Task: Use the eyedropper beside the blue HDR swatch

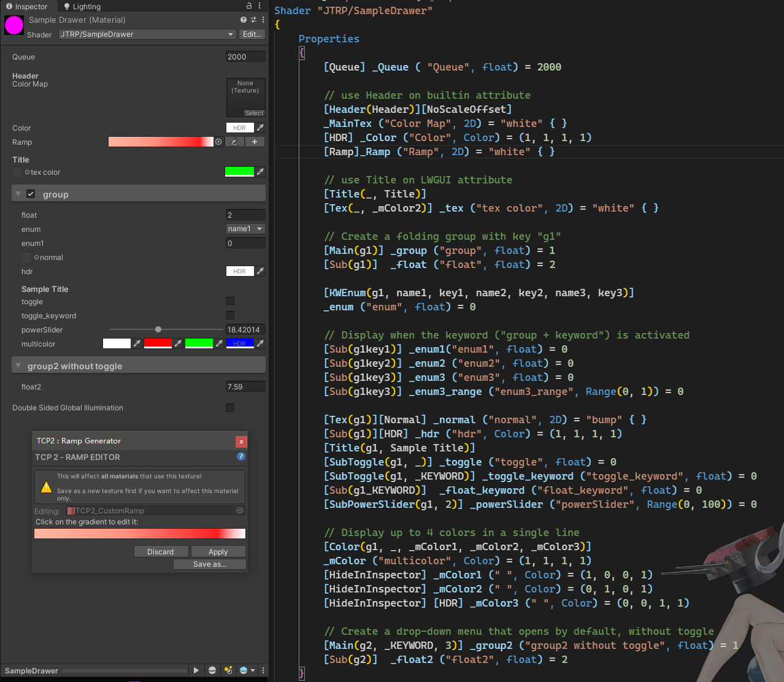Action: 261,343
